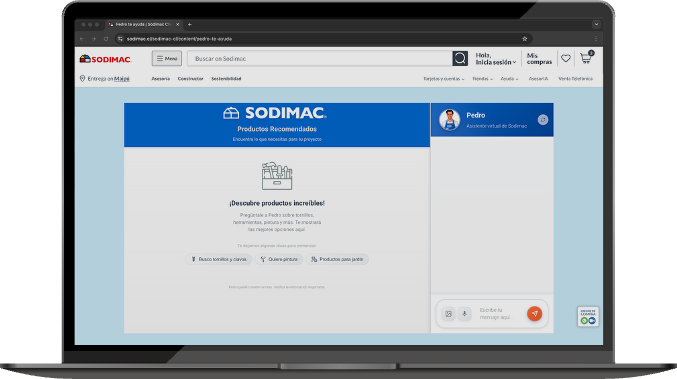The height and width of the screenshot is (379, 677).
Task: Click the address bar URL
Action: coord(179,39)
